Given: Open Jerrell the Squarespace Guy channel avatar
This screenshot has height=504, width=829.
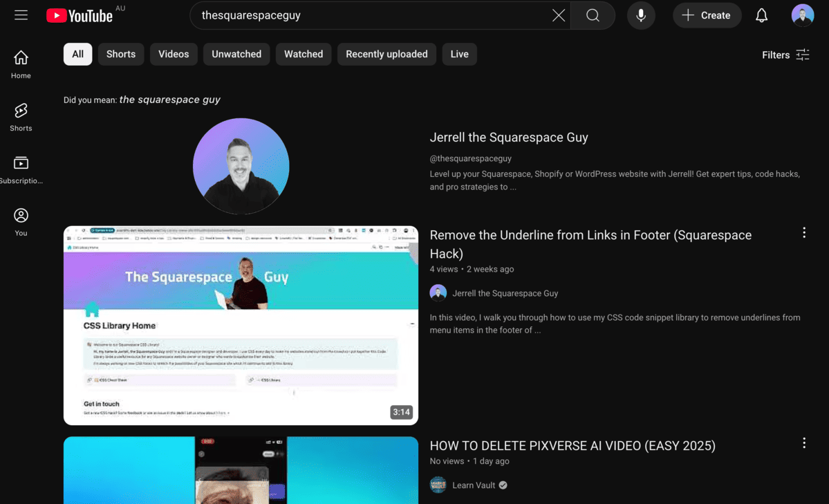Looking at the screenshot, I should pyautogui.click(x=241, y=166).
